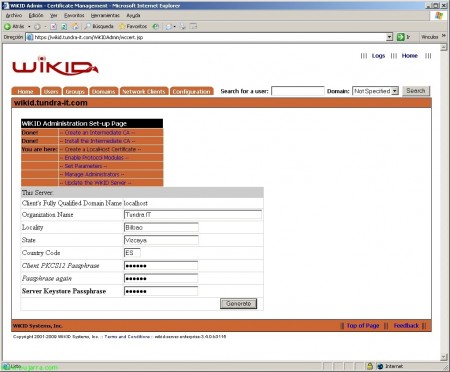This screenshot has height=372, width=450.
Task: Open the Favoritos menu
Action: click(74, 15)
